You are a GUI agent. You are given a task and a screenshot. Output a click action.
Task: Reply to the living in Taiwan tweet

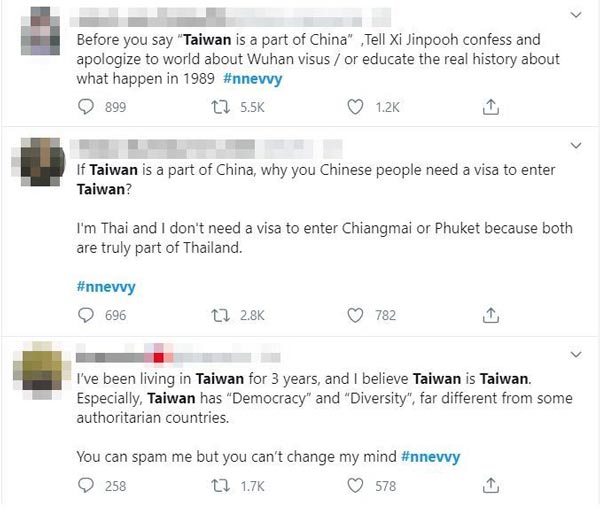coord(84,486)
